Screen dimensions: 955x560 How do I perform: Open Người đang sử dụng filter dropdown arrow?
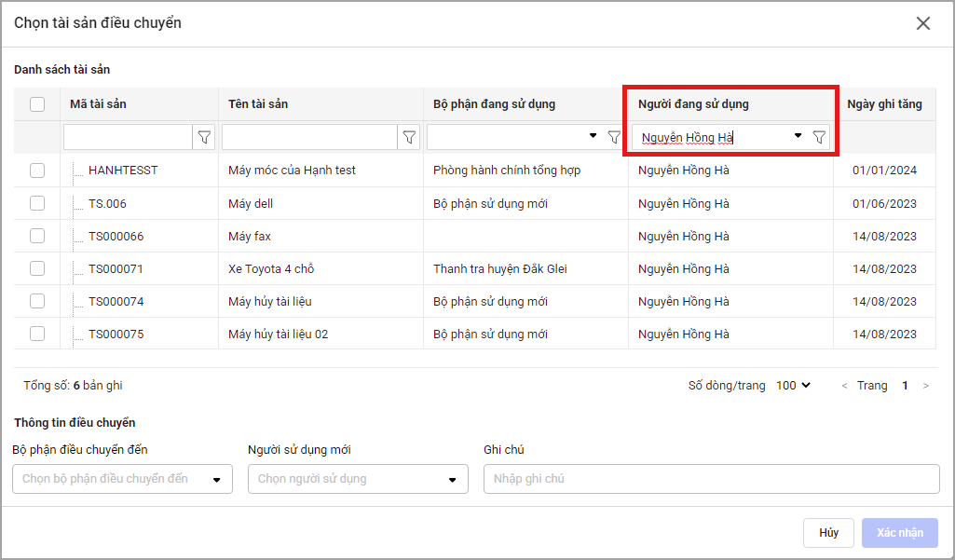tap(798, 136)
